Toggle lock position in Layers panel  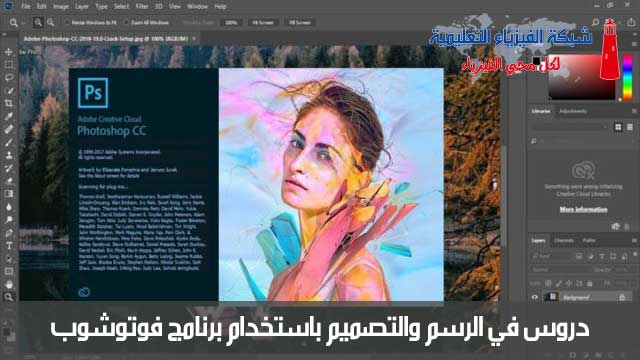pyautogui.click(x=569, y=283)
